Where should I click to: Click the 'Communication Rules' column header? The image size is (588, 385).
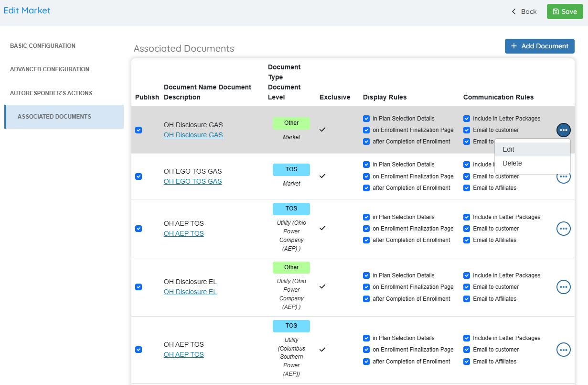[499, 97]
